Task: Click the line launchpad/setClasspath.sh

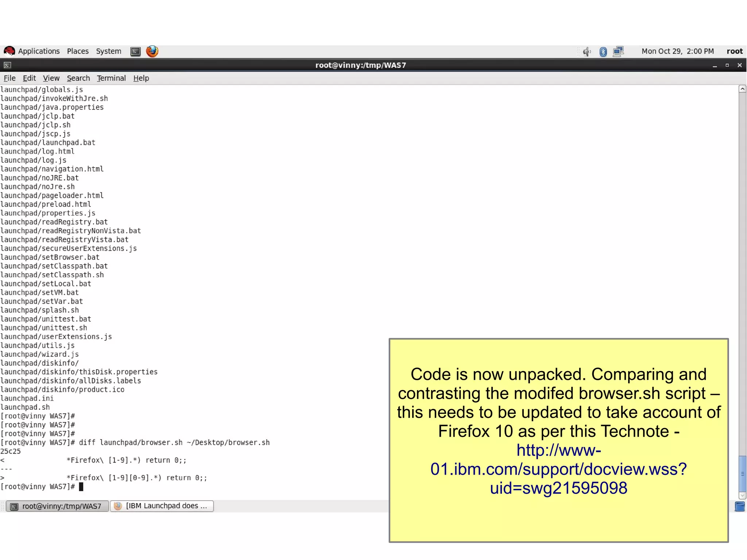Action: (x=52, y=275)
